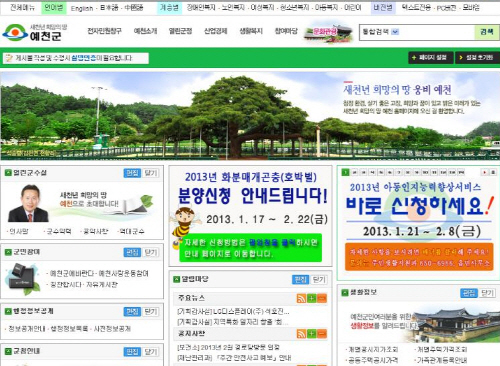Open the RSS feed icon for 공지사항

[301, 334]
